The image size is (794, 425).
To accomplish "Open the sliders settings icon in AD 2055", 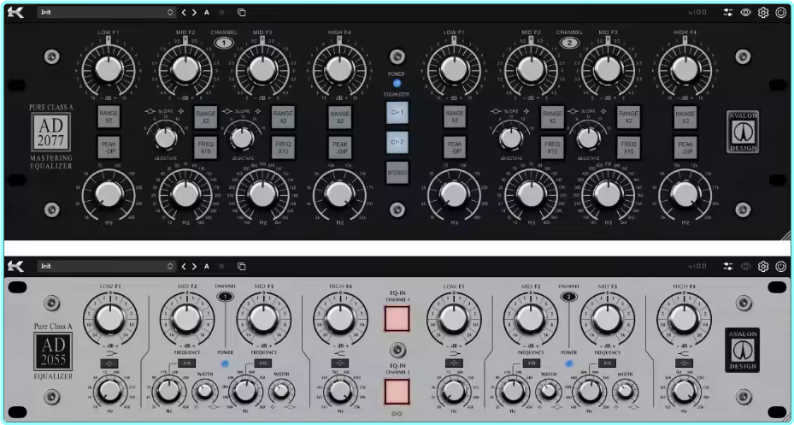I will pos(728,266).
